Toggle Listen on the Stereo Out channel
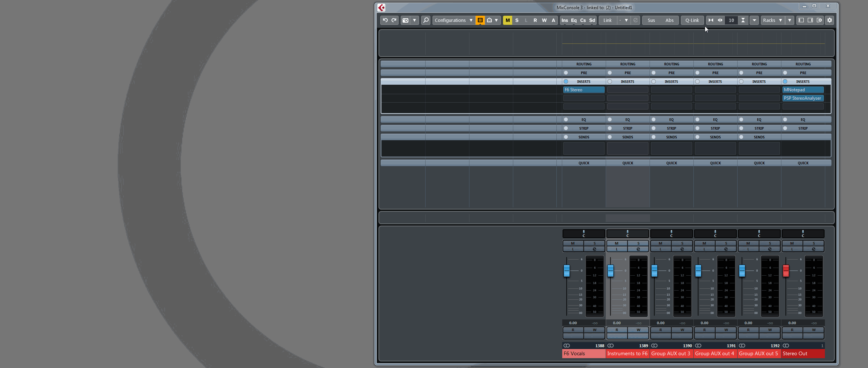The width and height of the screenshot is (868, 368). 792,249
